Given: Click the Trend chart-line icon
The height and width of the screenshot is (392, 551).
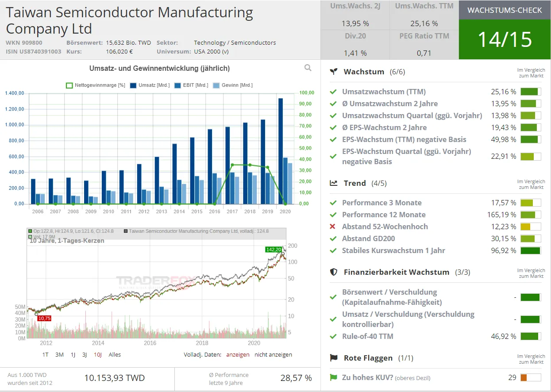Looking at the screenshot, I should [334, 183].
